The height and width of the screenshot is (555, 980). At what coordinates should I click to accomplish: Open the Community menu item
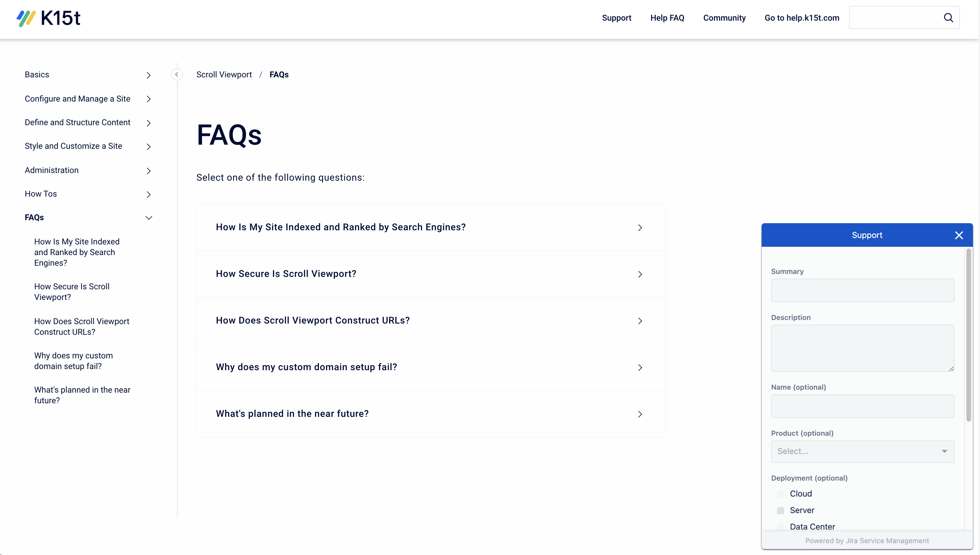coord(725,17)
